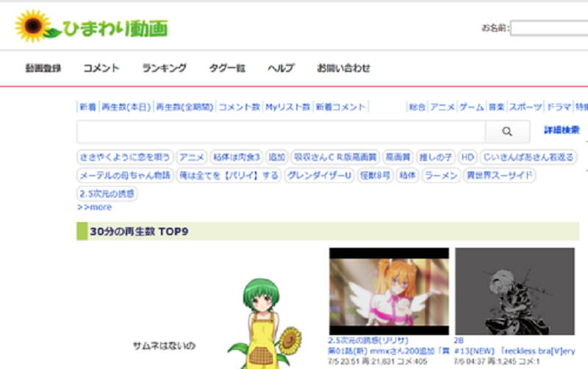The width and height of the screenshot is (588, 369).
Task: Open the ヘルプ menu item
Action: click(281, 68)
